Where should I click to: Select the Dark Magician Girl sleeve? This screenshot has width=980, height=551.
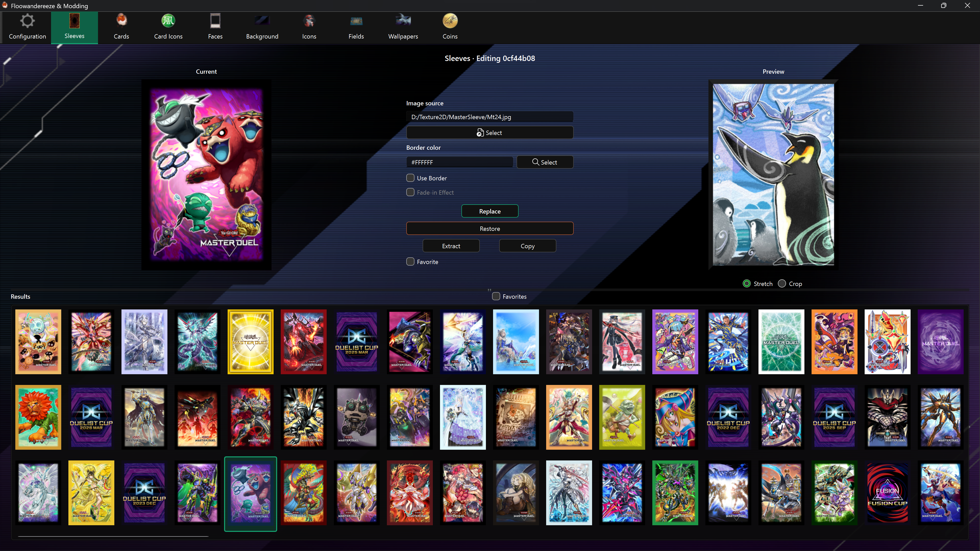pyautogui.click(x=675, y=417)
